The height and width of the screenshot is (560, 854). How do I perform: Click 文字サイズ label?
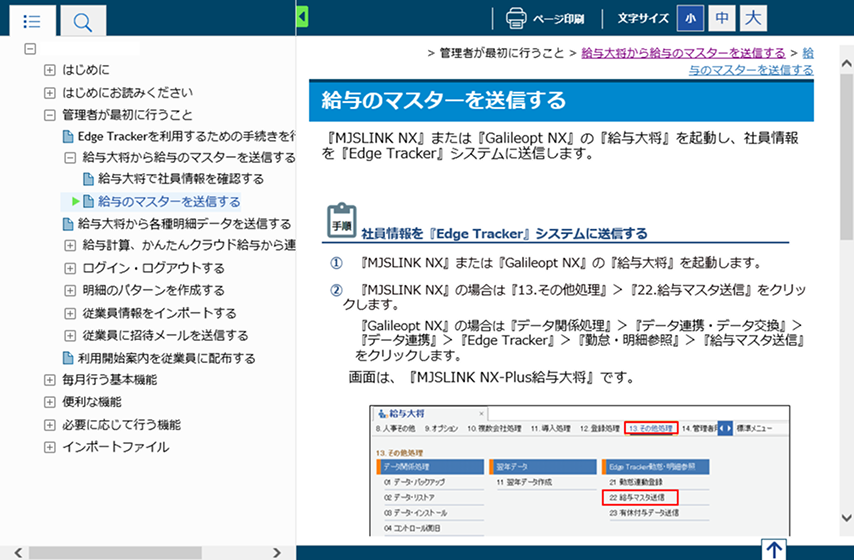(643, 19)
